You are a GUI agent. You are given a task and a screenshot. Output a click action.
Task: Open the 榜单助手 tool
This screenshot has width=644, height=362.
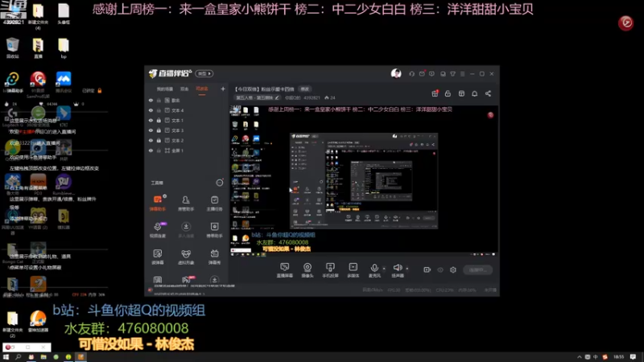[214, 230]
